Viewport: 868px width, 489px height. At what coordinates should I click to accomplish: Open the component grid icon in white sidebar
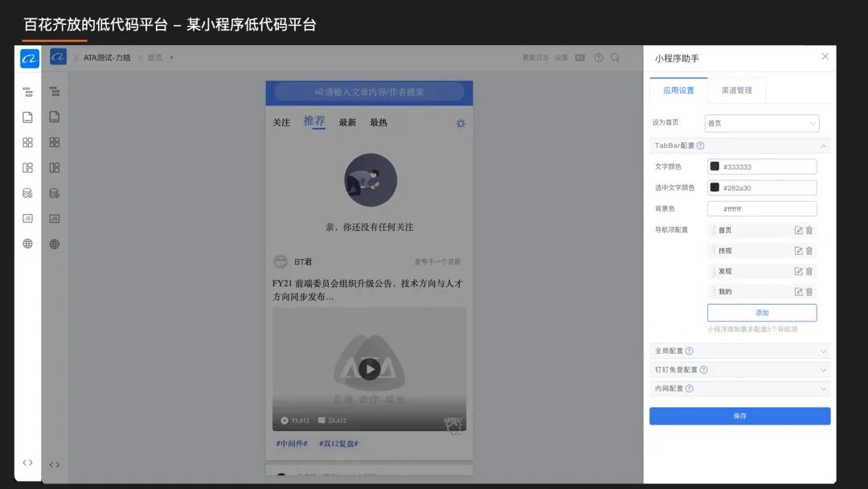(x=27, y=142)
